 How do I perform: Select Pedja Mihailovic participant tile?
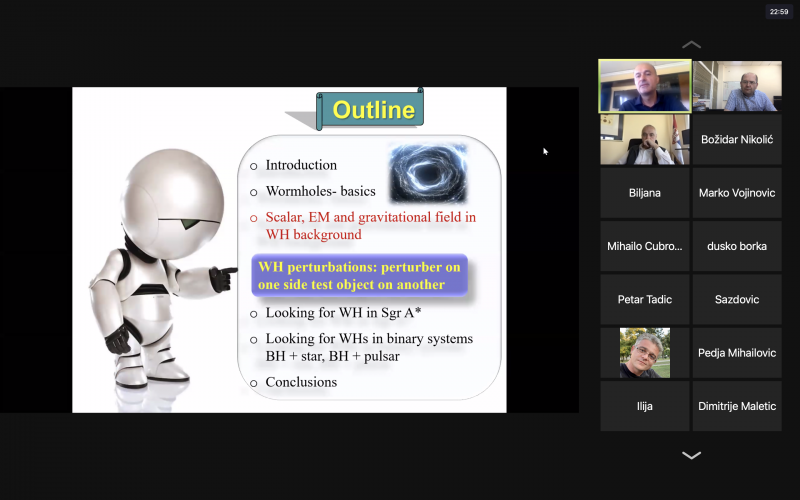737,353
